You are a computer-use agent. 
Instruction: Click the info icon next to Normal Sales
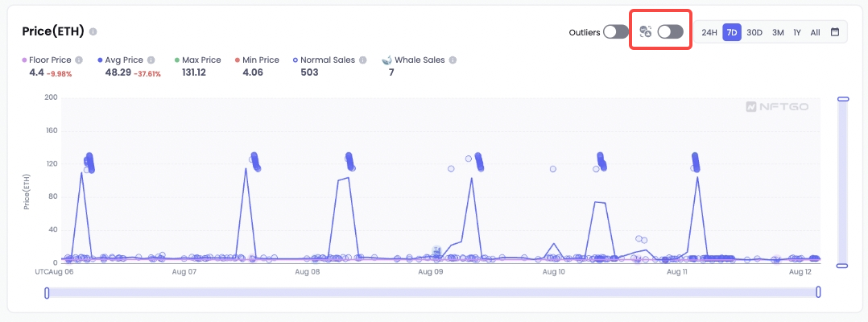pos(362,60)
